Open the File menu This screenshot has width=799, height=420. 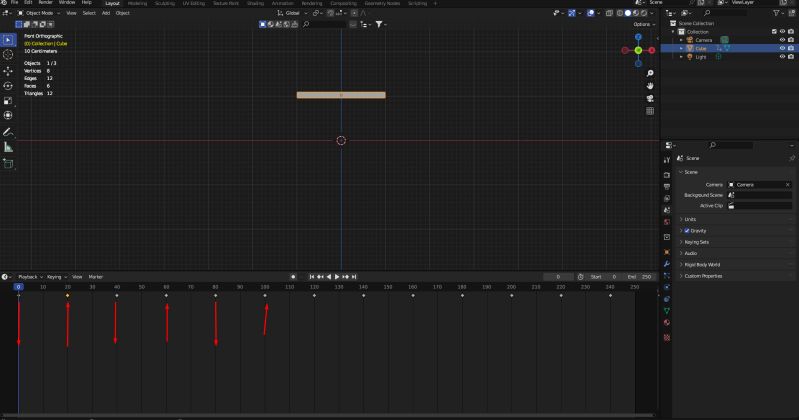pyautogui.click(x=14, y=3)
